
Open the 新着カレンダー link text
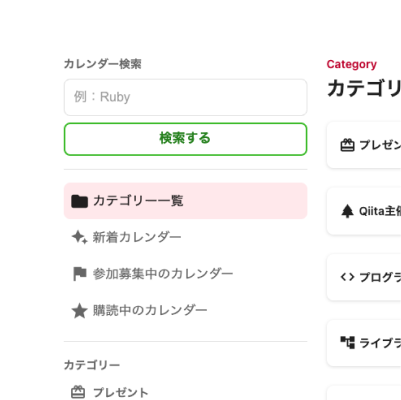click(x=137, y=237)
